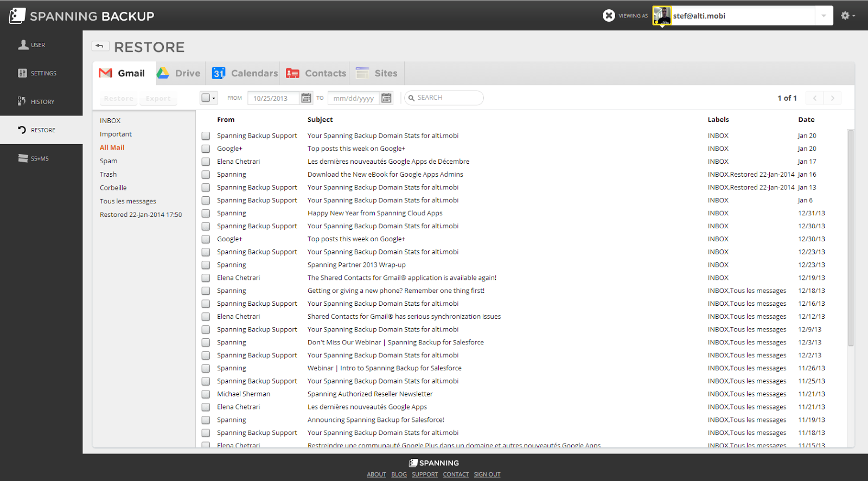This screenshot has width=868, height=481.
Task: Select the Important label
Action: pos(116,134)
